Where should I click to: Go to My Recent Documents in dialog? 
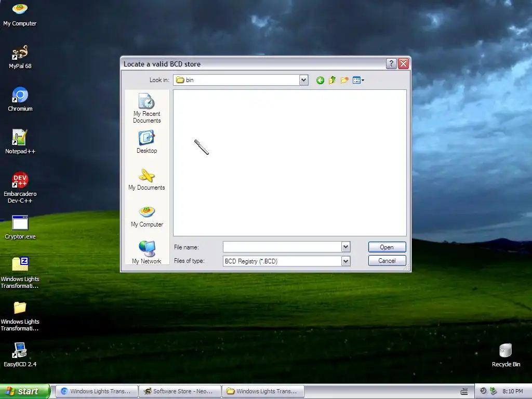pos(147,108)
